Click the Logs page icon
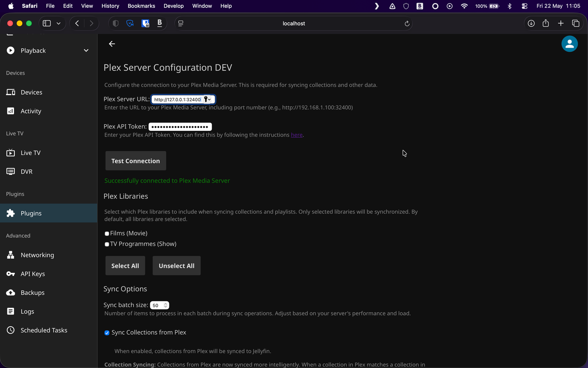The height and width of the screenshot is (368, 588). 10,311
